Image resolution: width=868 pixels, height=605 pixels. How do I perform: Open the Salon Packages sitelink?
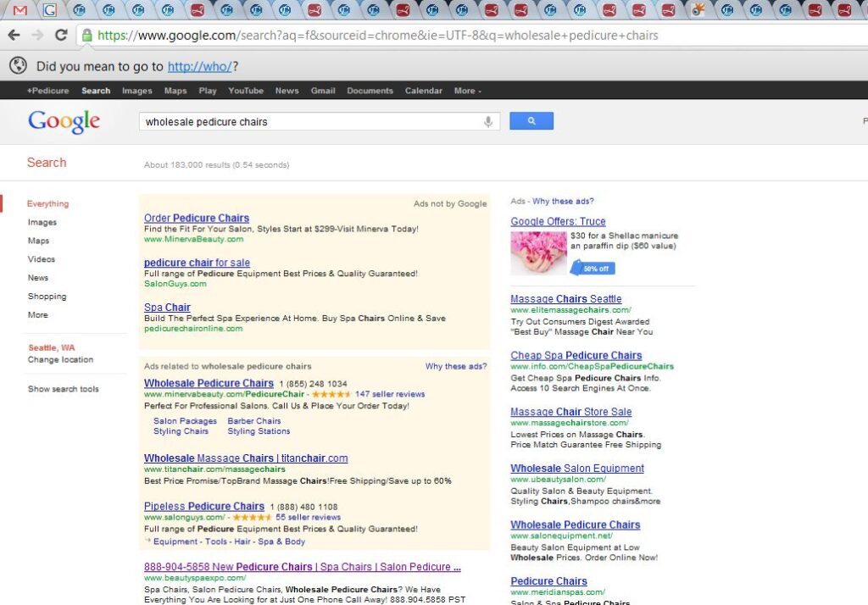[185, 421]
